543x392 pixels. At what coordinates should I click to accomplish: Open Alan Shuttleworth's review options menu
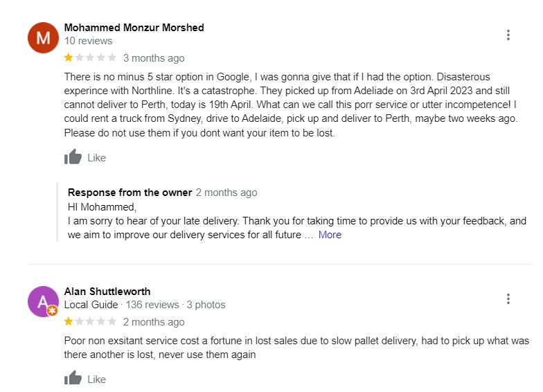[508, 299]
